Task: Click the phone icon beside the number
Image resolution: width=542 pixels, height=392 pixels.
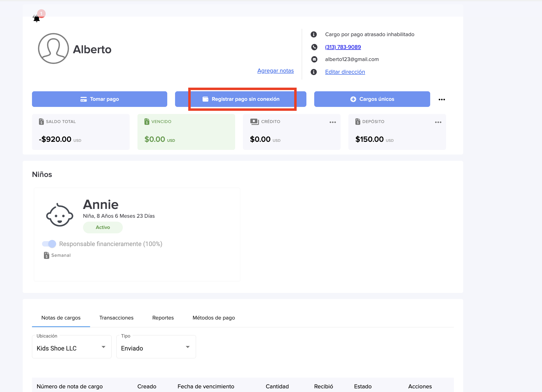Action: tap(314, 47)
